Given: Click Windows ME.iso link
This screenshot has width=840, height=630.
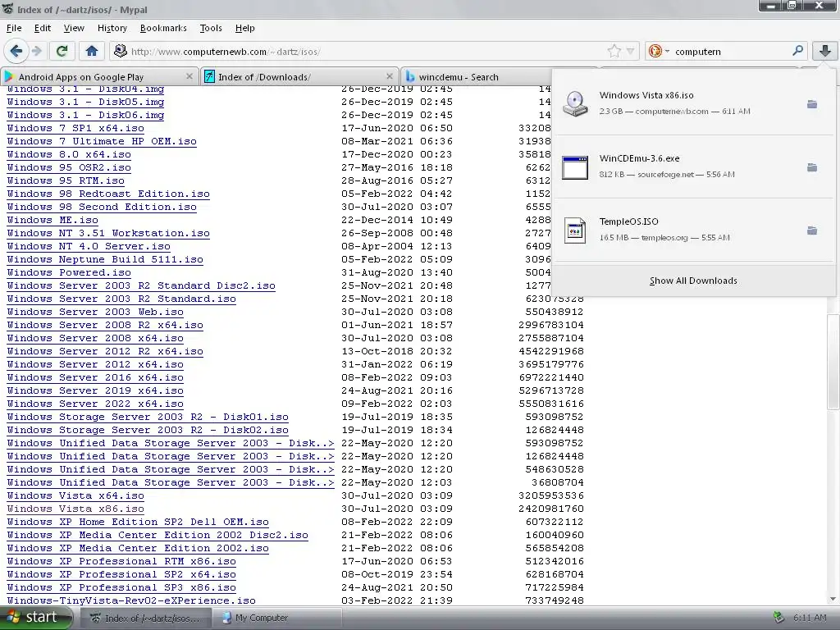Looking at the screenshot, I should (52, 220).
